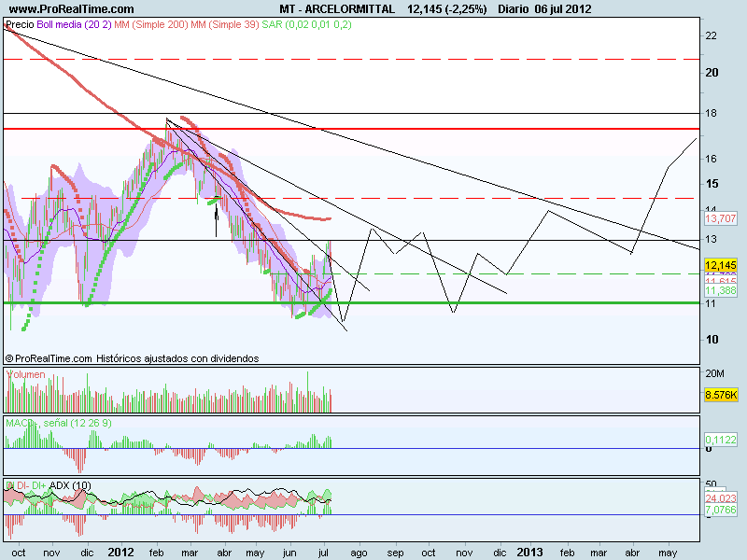Open the 'MM (Simple 200)' indicator label
This screenshot has width=747, height=560.
(x=151, y=24)
